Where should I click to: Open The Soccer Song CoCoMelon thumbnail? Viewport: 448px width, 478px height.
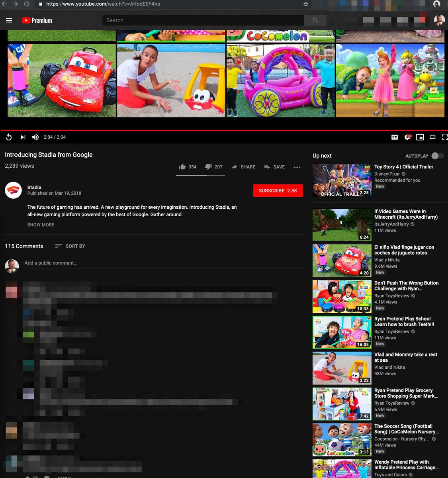coord(342,440)
